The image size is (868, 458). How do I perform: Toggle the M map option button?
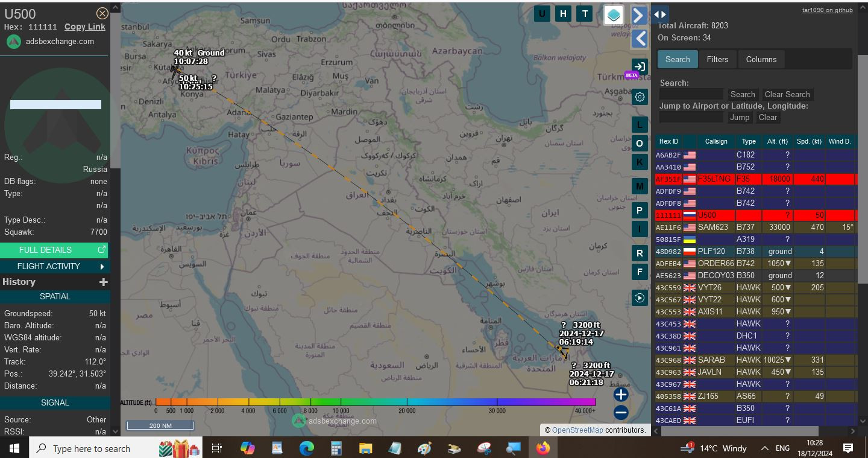(x=640, y=186)
